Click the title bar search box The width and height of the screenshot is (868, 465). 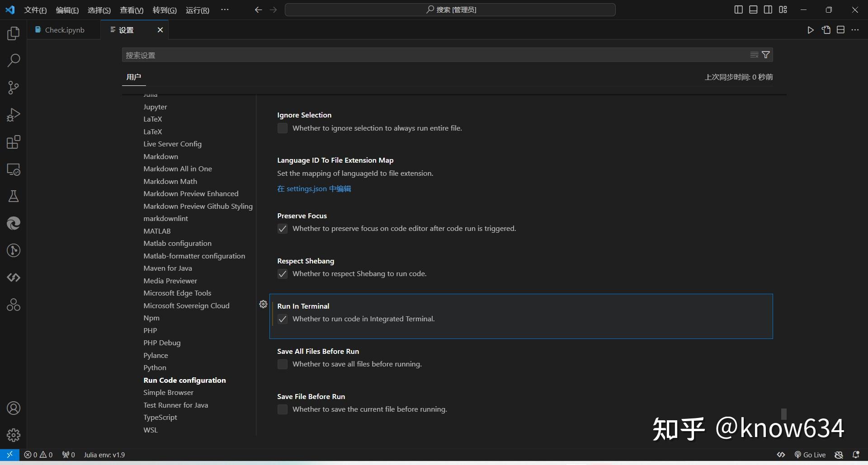tap(450, 9)
